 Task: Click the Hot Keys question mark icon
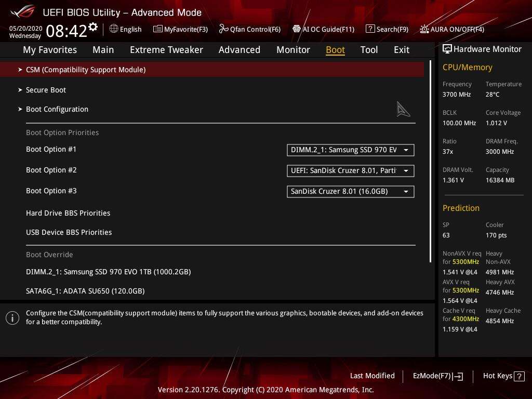(520, 376)
